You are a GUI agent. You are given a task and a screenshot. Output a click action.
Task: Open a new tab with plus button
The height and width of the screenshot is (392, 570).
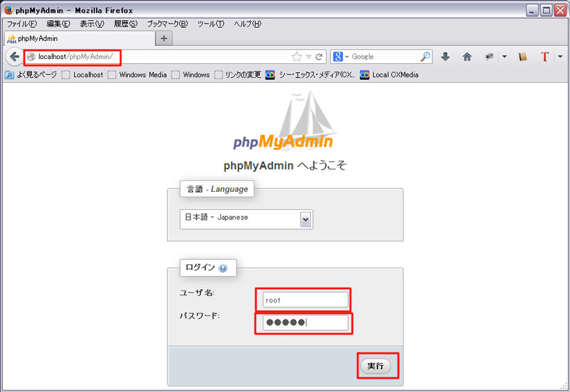[x=164, y=38]
